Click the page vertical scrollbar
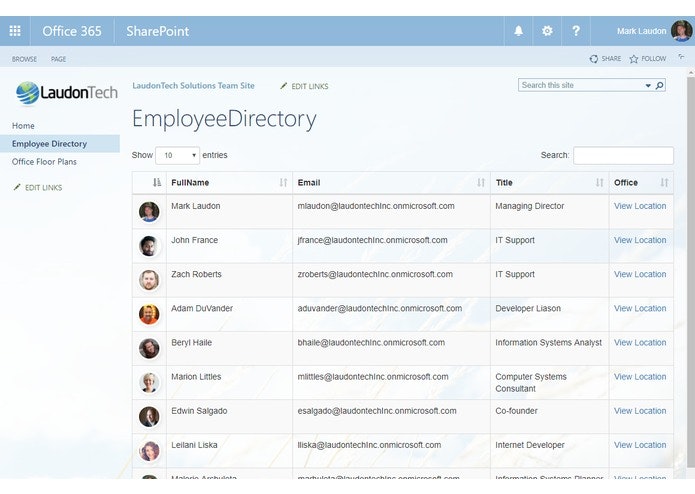Image resolution: width=695 pixels, height=494 pixels. coord(691,270)
